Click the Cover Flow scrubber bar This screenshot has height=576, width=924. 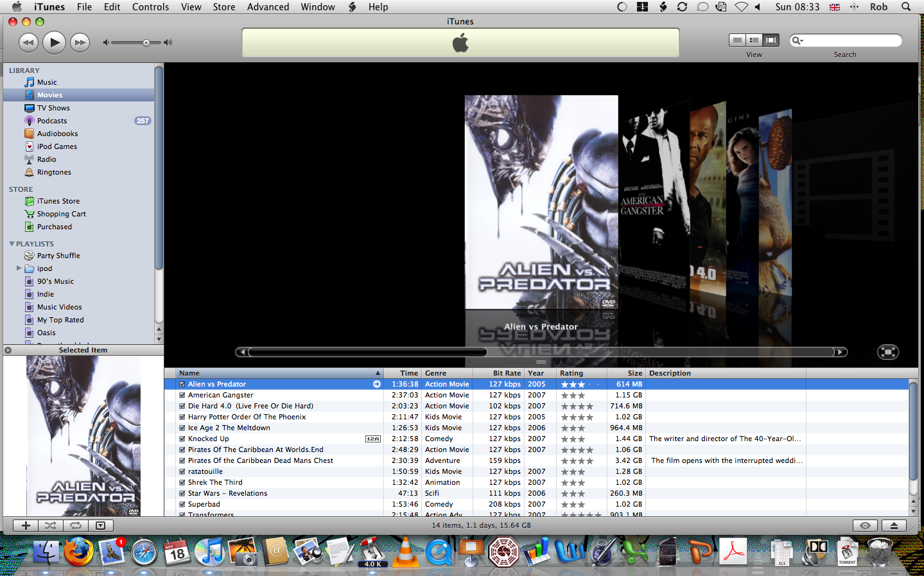click(367, 352)
